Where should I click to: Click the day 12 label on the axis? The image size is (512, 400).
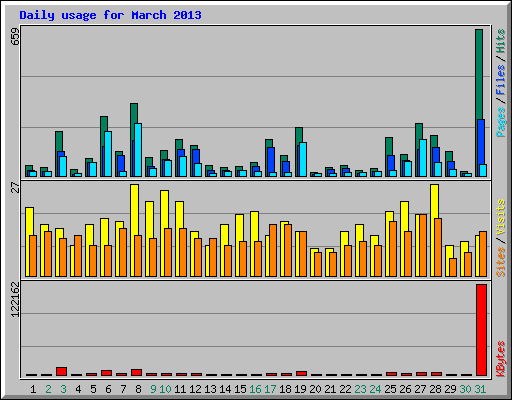[x=195, y=389]
